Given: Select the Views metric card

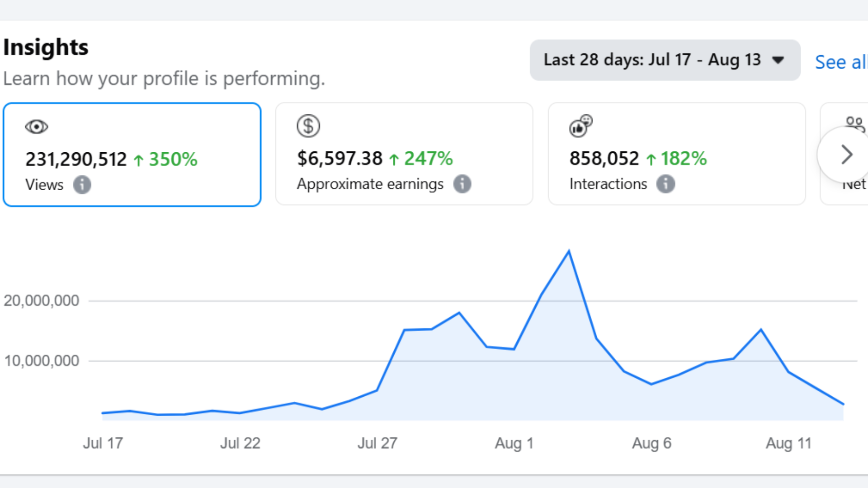Looking at the screenshot, I should pyautogui.click(x=132, y=155).
